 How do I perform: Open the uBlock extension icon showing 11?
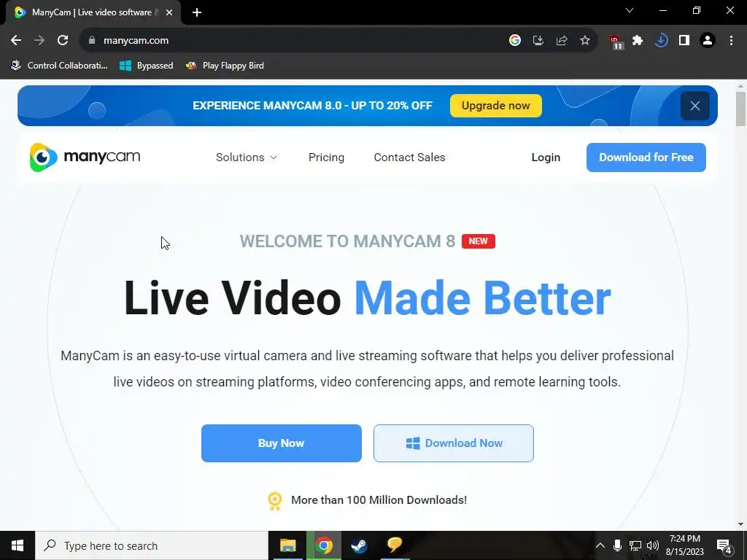coord(616,42)
